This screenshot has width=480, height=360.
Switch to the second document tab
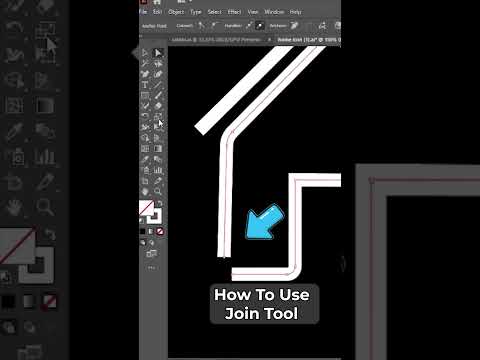coord(309,40)
